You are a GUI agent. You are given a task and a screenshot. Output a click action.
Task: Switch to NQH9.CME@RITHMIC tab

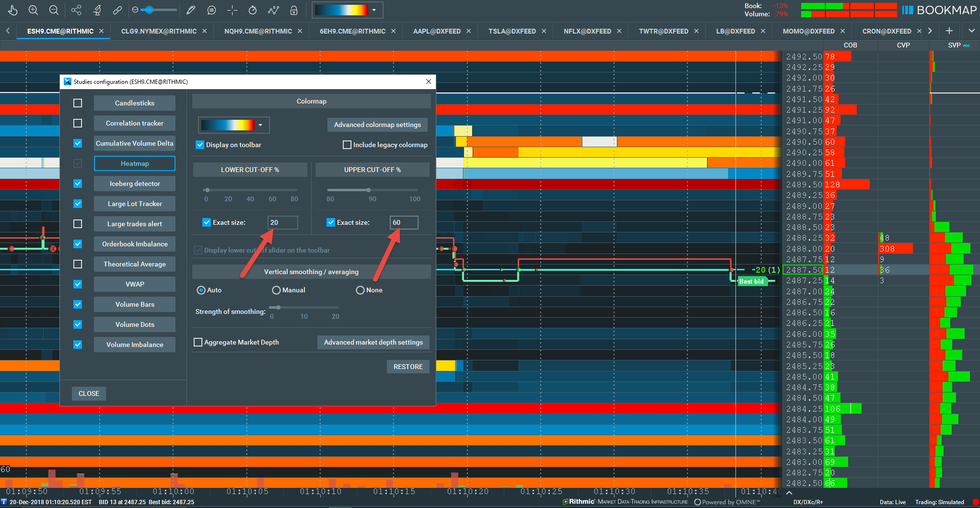[258, 31]
